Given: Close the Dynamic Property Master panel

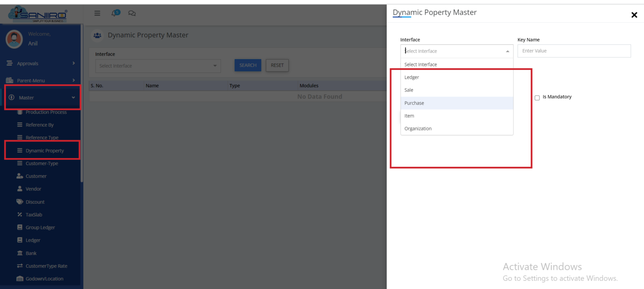Looking at the screenshot, I should [634, 15].
